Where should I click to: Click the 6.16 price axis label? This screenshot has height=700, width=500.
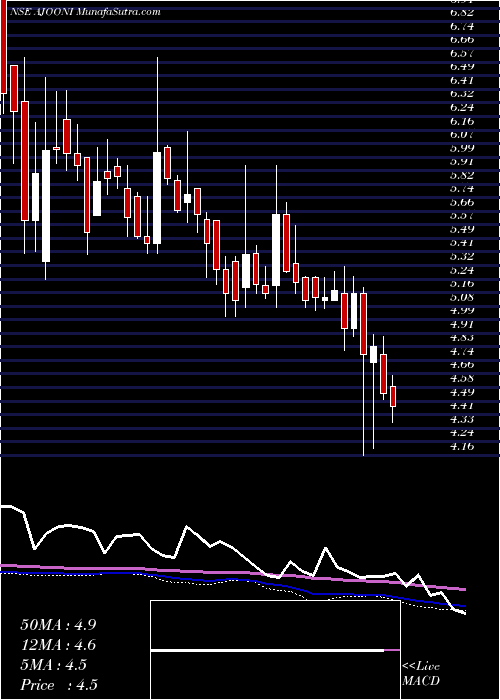tap(462, 121)
